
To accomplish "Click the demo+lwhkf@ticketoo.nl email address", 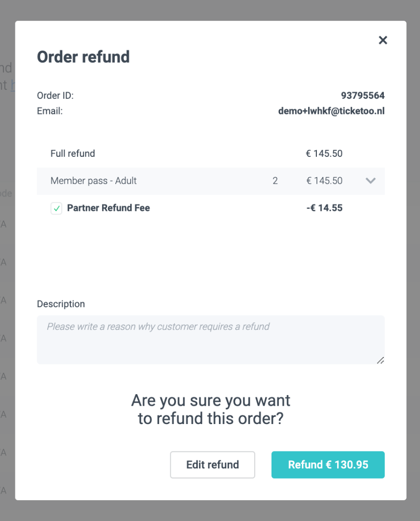I will 331,111.
